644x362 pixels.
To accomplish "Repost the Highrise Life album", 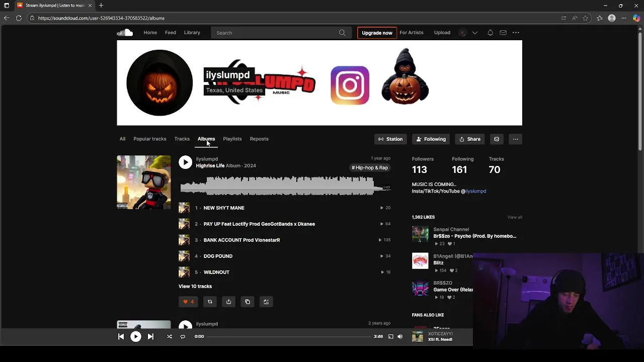I will click(210, 302).
